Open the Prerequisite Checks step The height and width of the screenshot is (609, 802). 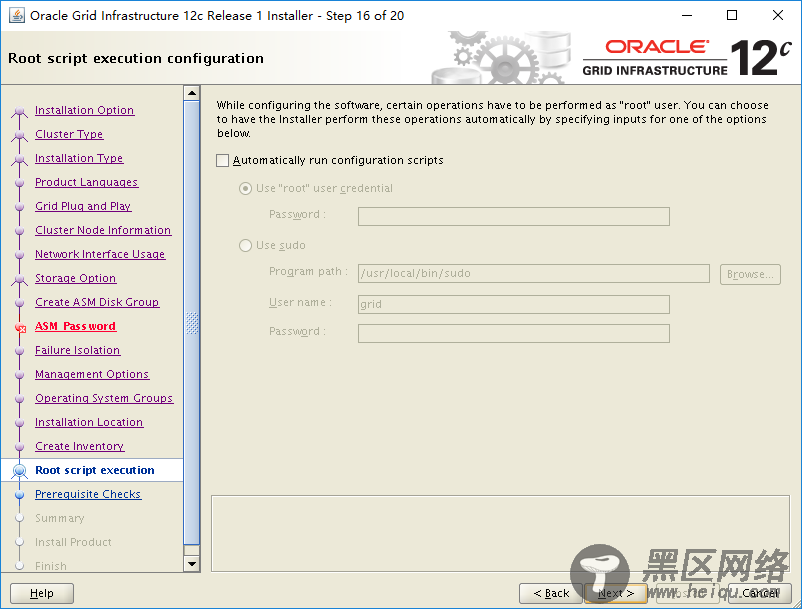coord(88,494)
